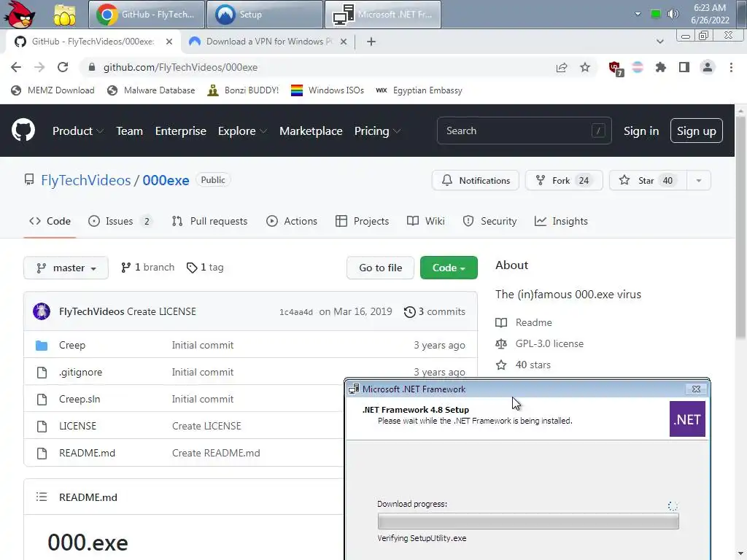
Task: Open the Actions tab
Action: coord(292,221)
